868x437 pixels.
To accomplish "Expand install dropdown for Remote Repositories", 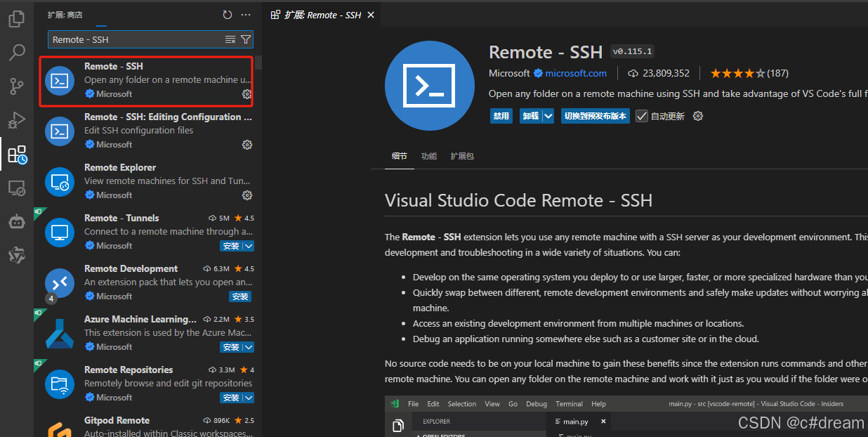I will tap(249, 398).
